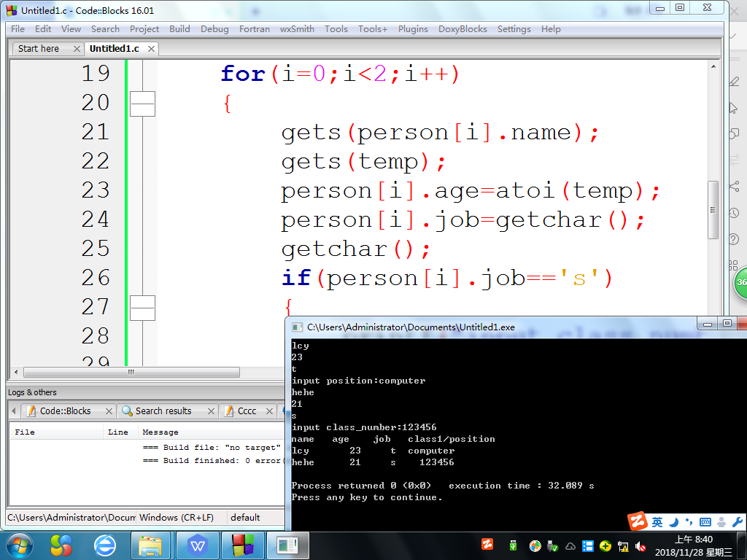Close the Start here tab
Image resolution: width=747 pixels, height=560 pixels.
pos(77,49)
